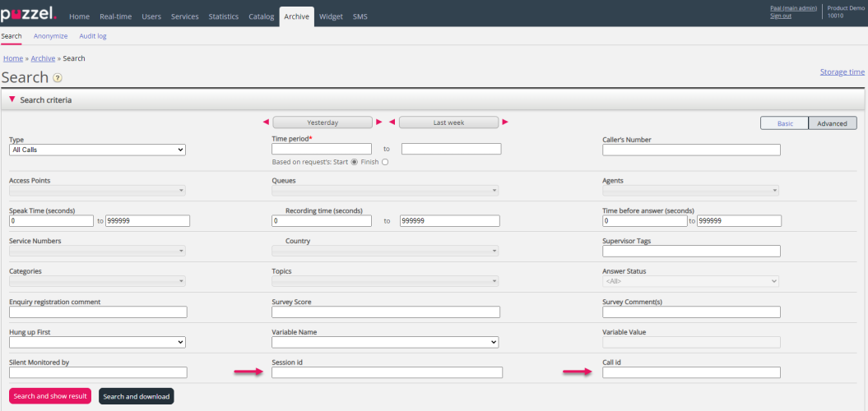Click the right arrow after Yesterday
868x411 pixels.
(378, 122)
